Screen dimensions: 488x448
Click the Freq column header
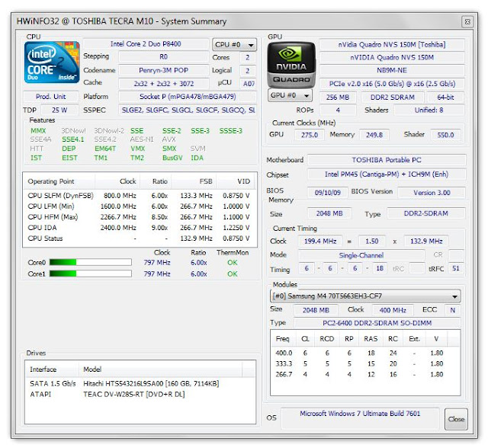[x=283, y=339]
